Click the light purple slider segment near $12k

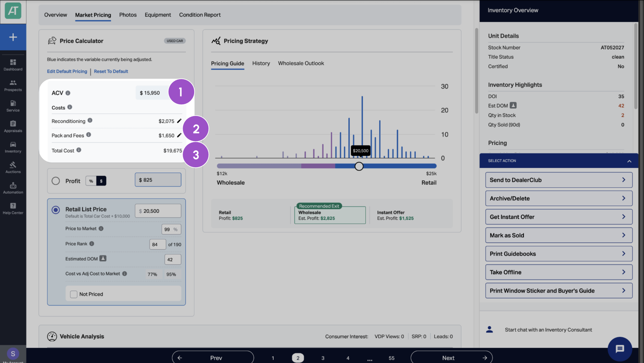pyautogui.click(x=259, y=166)
